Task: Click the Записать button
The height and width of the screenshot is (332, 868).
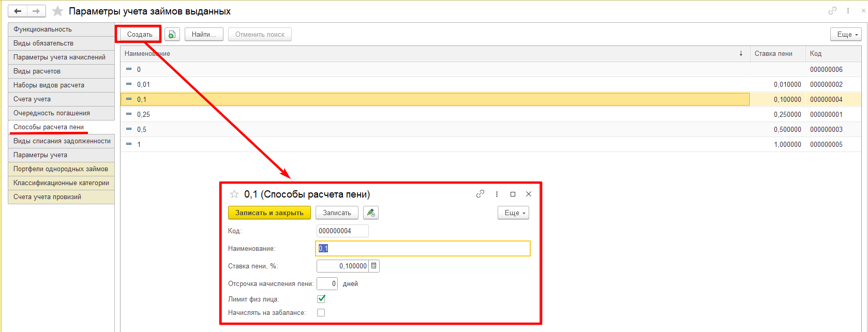Action: 337,213
